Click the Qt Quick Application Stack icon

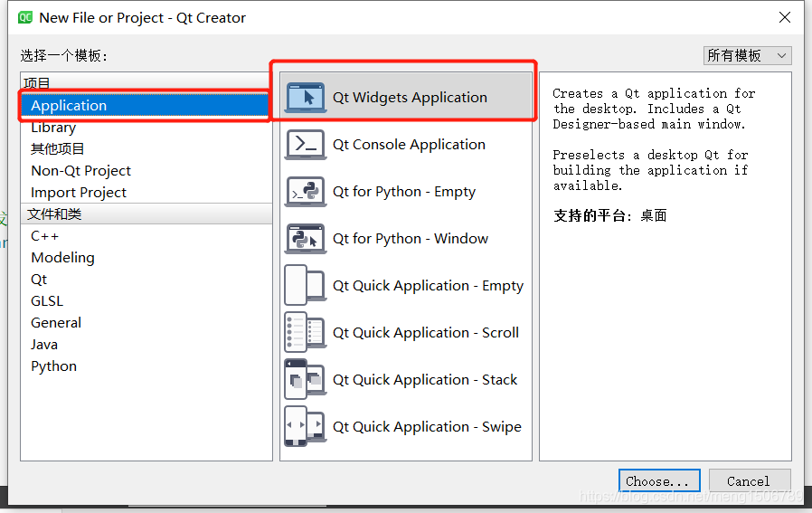coord(306,380)
